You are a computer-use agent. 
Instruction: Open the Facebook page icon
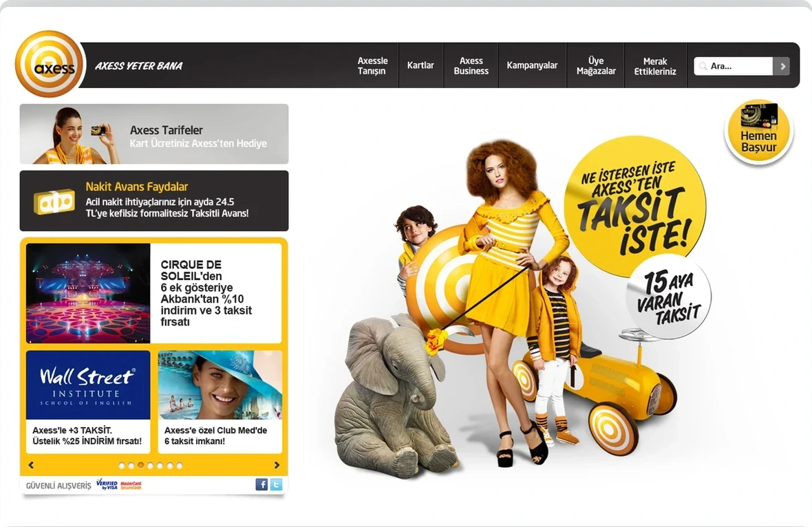261,484
